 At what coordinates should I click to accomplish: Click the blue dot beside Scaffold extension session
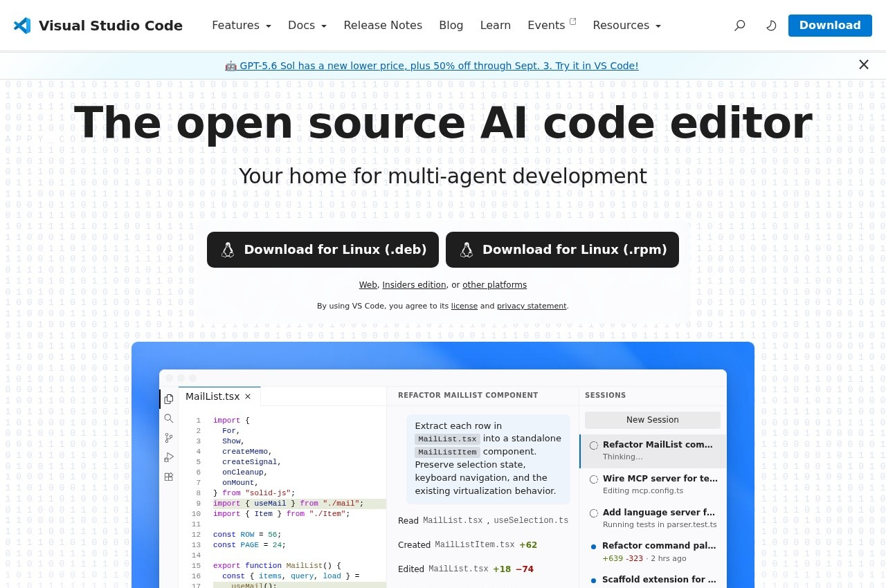click(x=593, y=580)
